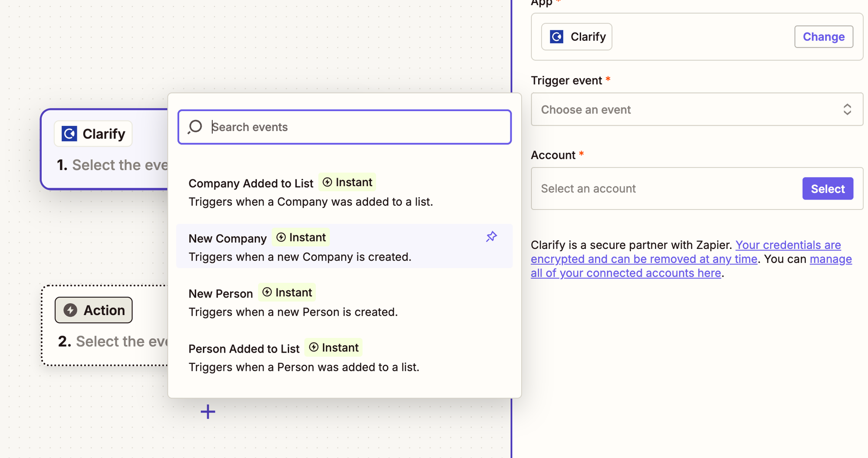868x458 pixels.
Task: Click 'Triggers when a Company was added to a list.'
Action: (x=311, y=202)
